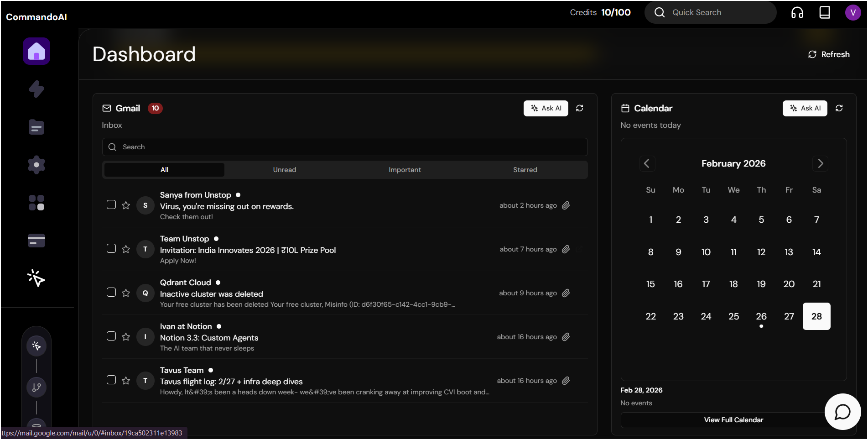Click the CommandoAI logo text

pos(36,17)
